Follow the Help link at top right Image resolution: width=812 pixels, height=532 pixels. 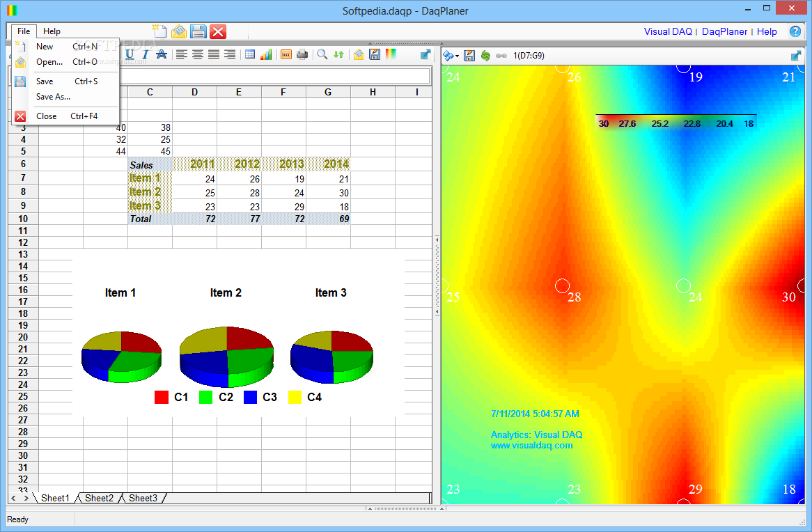point(767,31)
